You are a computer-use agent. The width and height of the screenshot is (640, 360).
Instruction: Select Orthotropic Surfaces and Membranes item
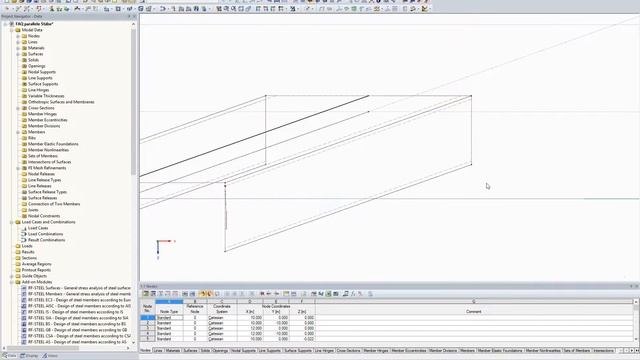(61, 102)
